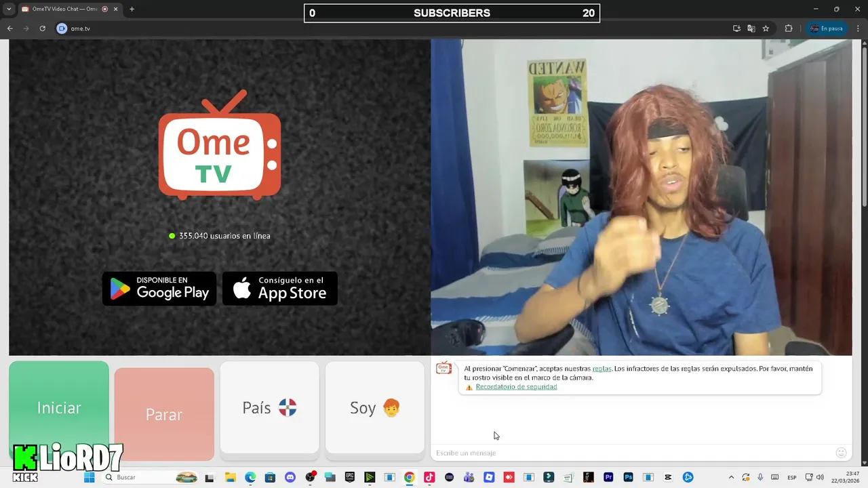Image resolution: width=868 pixels, height=488 pixels.
Task: Open File Explorer from the taskbar
Action: pos(230,477)
